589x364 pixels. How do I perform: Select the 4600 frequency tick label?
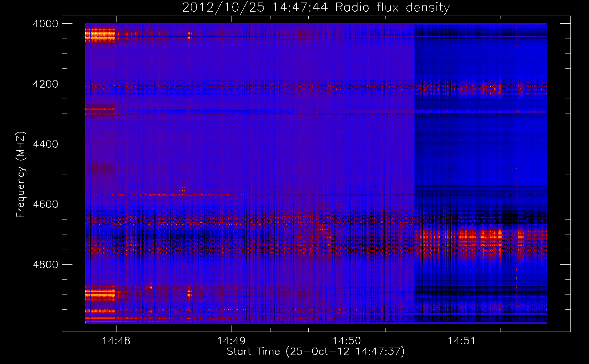pyautogui.click(x=46, y=204)
